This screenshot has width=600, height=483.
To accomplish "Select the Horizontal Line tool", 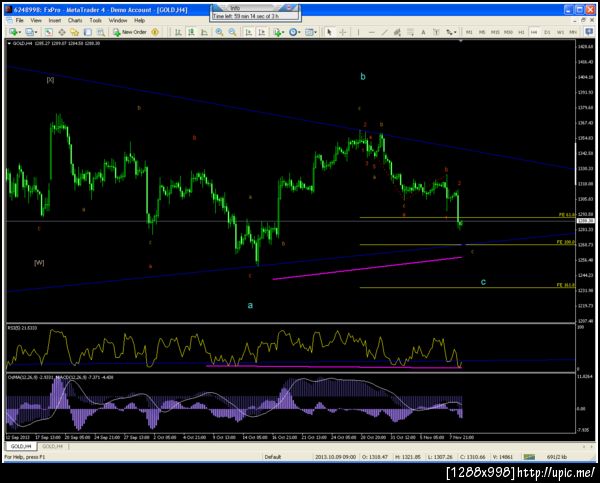I will 372,32.
